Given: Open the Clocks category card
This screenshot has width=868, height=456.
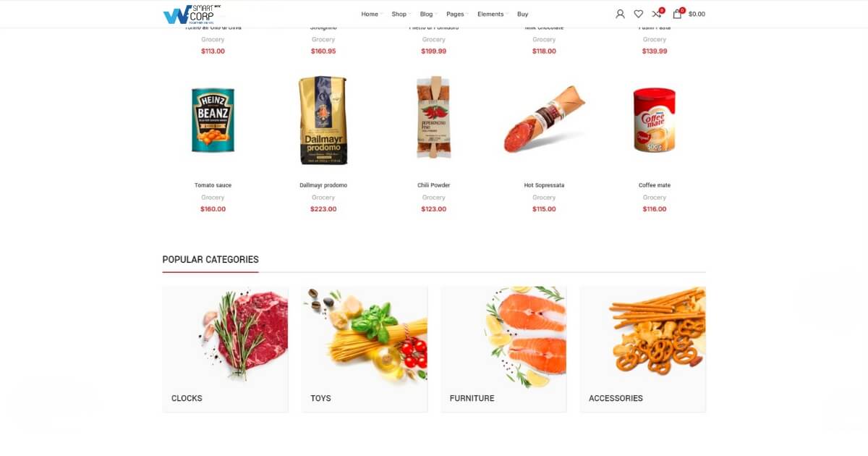Looking at the screenshot, I should [x=225, y=350].
